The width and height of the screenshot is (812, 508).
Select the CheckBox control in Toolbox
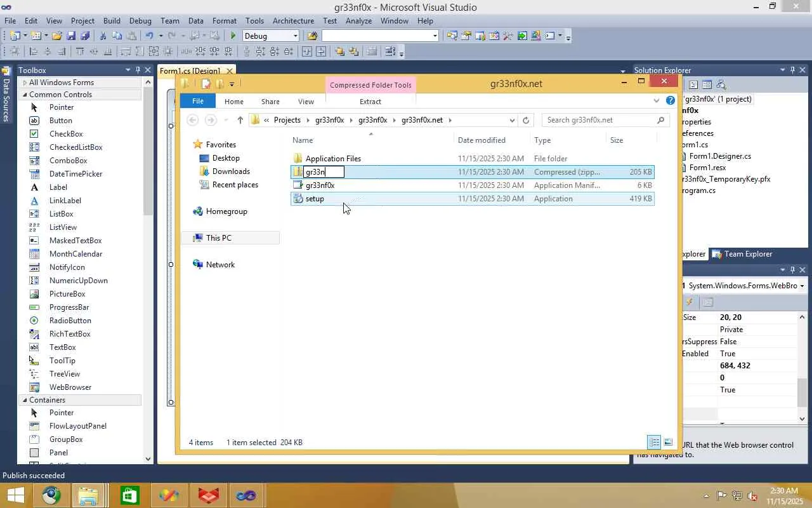pos(66,134)
